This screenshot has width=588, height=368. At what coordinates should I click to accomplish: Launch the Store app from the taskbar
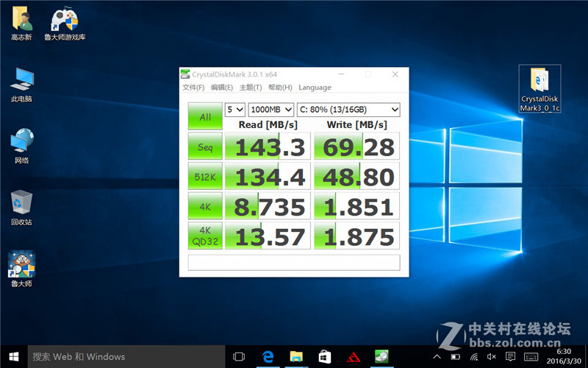[x=324, y=357]
